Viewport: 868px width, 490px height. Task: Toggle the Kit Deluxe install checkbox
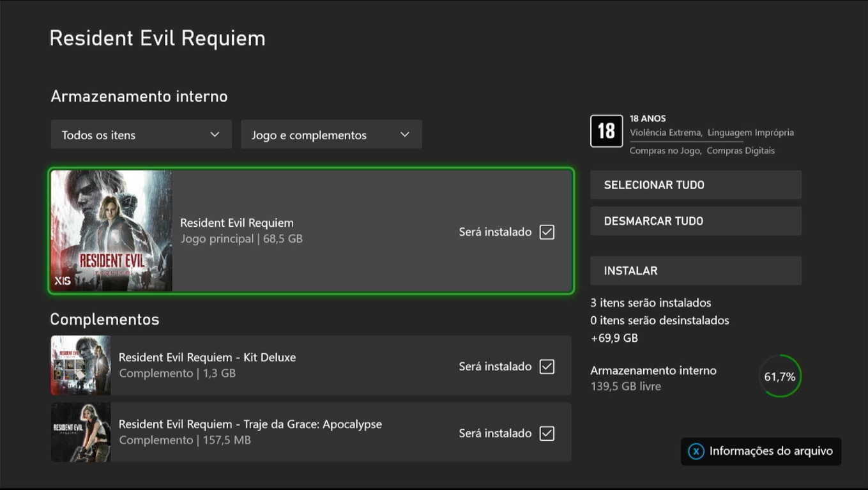pyautogui.click(x=547, y=366)
